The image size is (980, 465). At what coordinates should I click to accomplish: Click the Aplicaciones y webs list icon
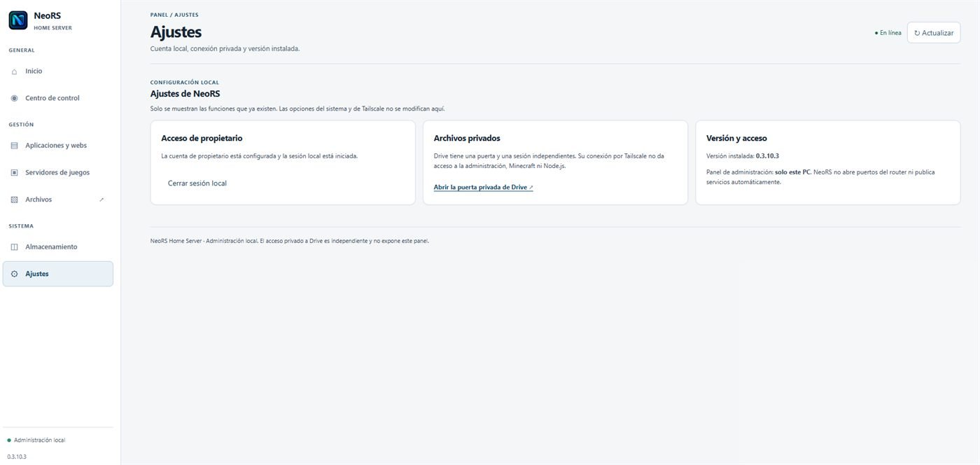14,146
